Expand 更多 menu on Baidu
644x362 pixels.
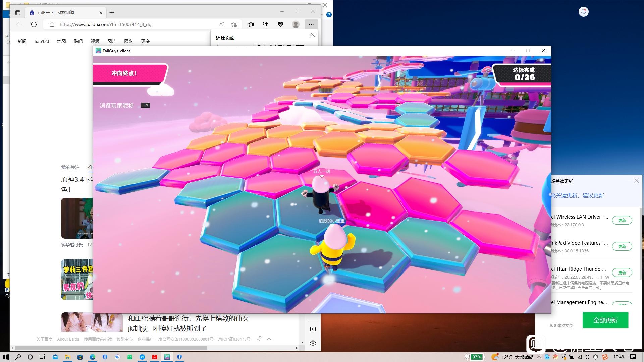point(145,41)
